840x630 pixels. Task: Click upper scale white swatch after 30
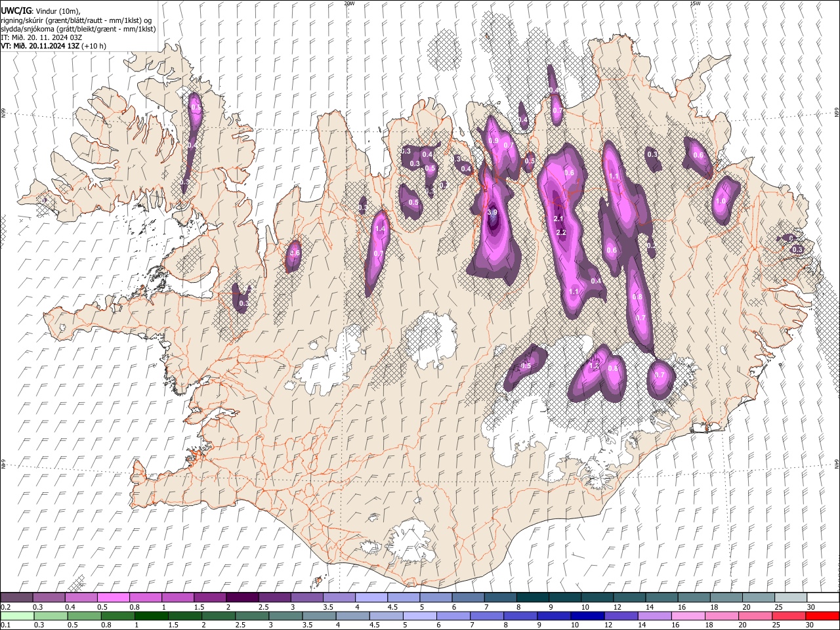click(823, 598)
